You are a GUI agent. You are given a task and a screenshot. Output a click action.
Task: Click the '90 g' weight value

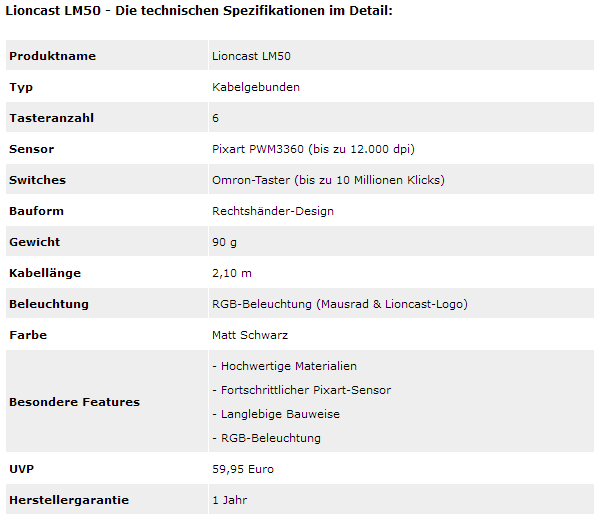(x=224, y=242)
